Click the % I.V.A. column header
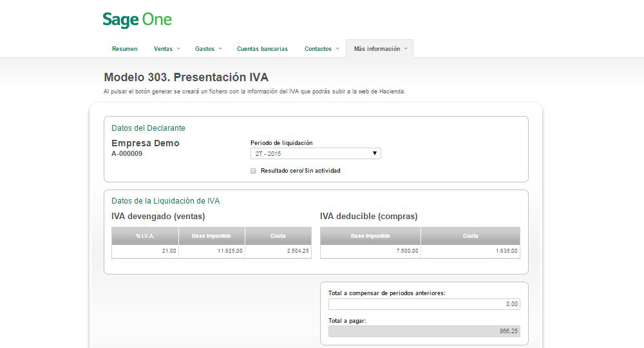Viewport: 644px width, 348px height. [145, 236]
